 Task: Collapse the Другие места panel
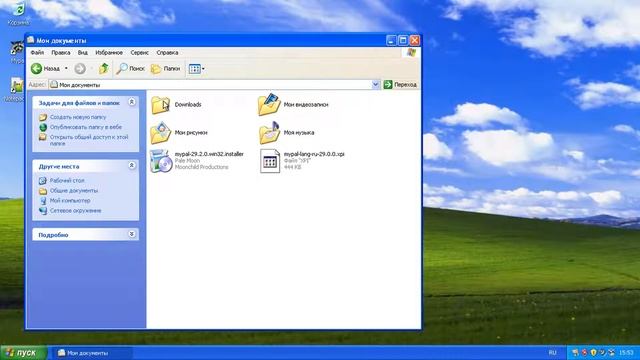[x=132, y=165]
